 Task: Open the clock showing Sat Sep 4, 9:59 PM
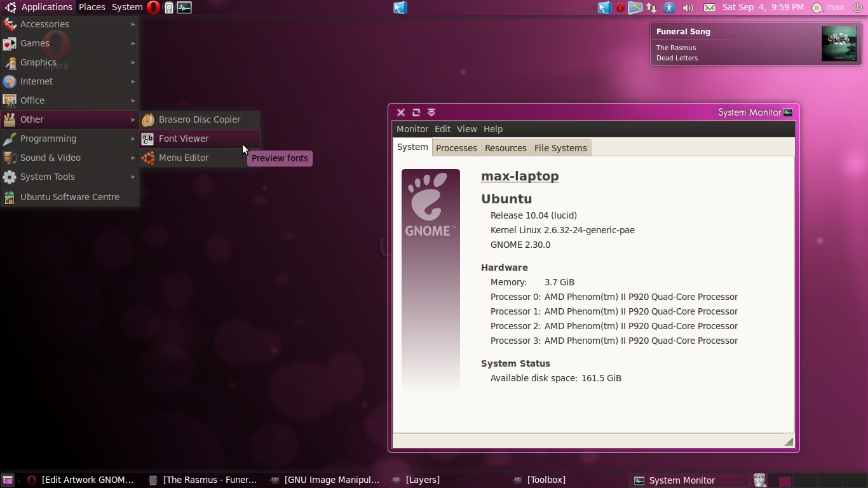click(763, 8)
